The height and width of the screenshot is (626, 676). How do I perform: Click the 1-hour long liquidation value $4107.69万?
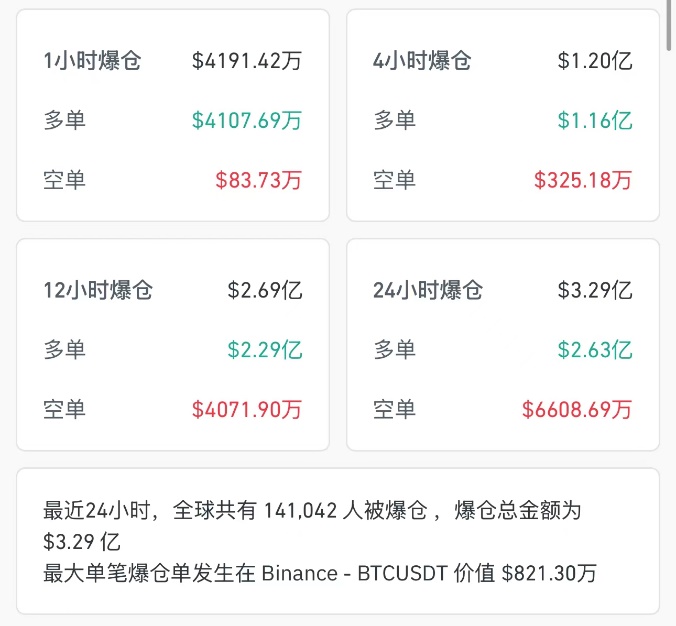[246, 121]
